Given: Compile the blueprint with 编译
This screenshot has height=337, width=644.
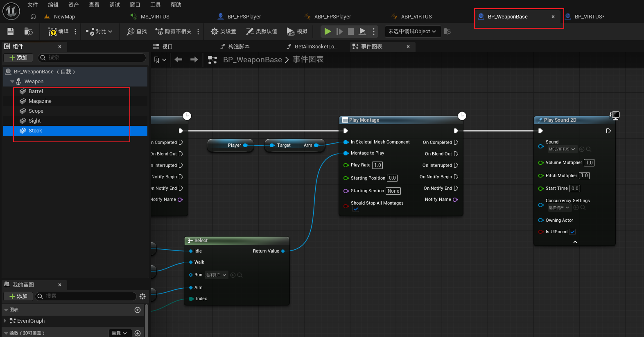Looking at the screenshot, I should tap(58, 32).
